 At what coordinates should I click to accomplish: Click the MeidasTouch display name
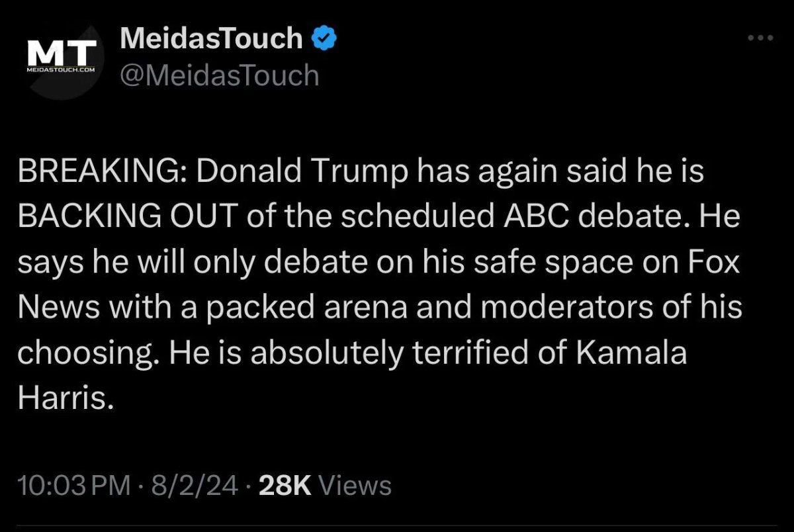212,40
